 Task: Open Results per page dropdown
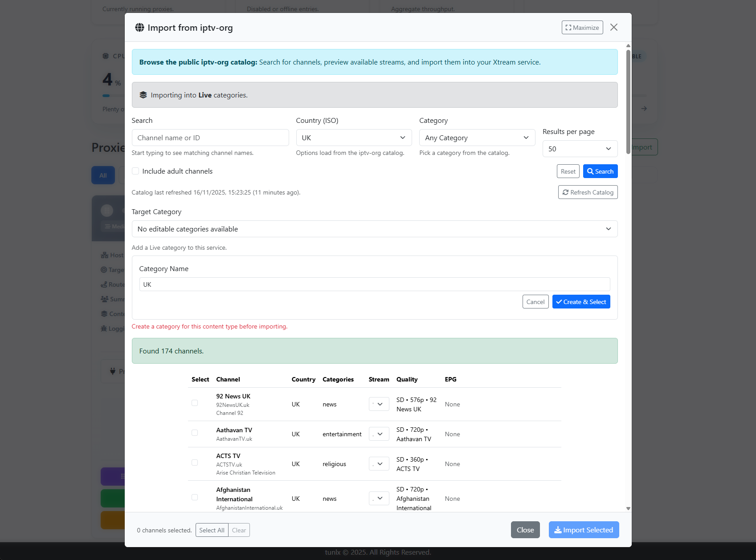pos(580,149)
